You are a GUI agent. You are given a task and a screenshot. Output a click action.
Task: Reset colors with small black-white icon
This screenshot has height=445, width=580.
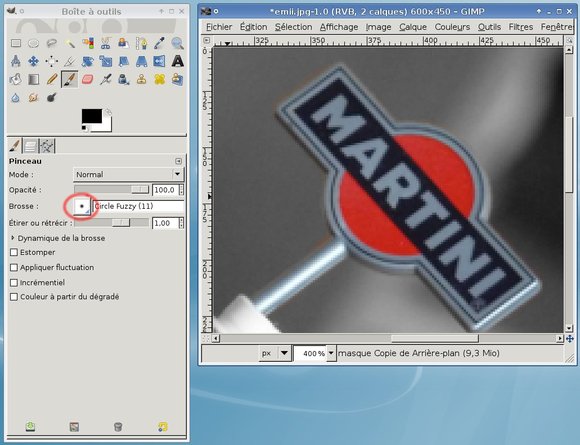(85, 128)
